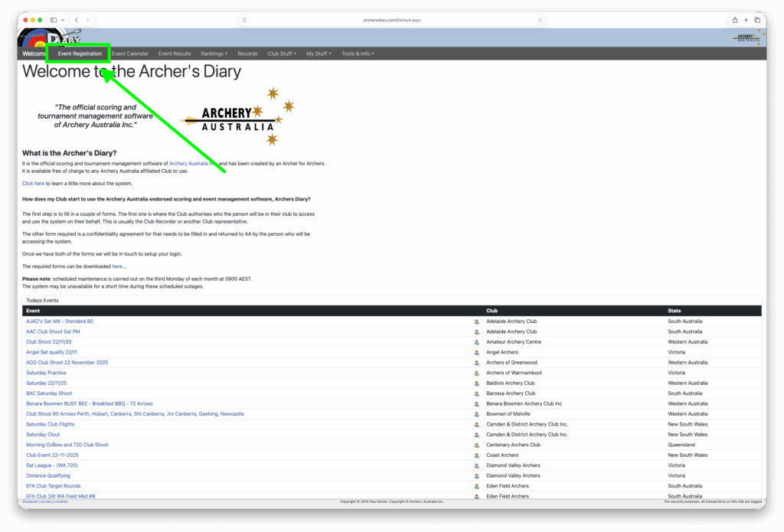Expand the My Stuff menu
The width and height of the screenshot is (784, 532).
(318, 54)
